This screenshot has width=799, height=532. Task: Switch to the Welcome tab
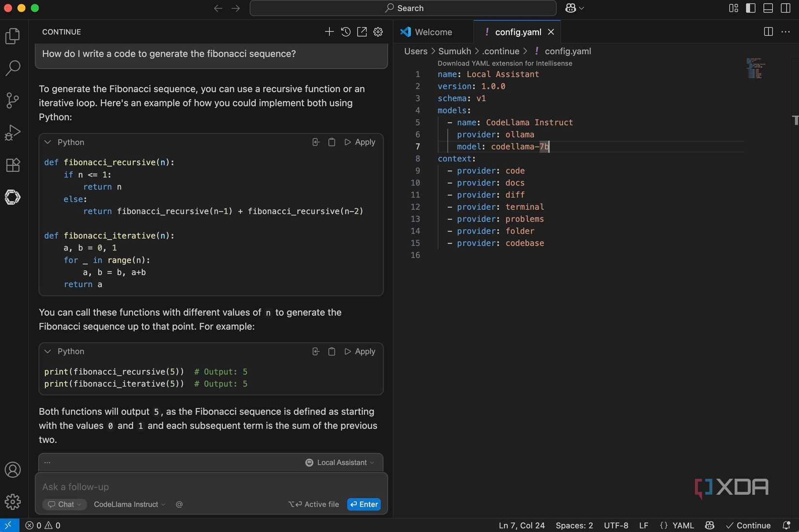pyautogui.click(x=433, y=32)
